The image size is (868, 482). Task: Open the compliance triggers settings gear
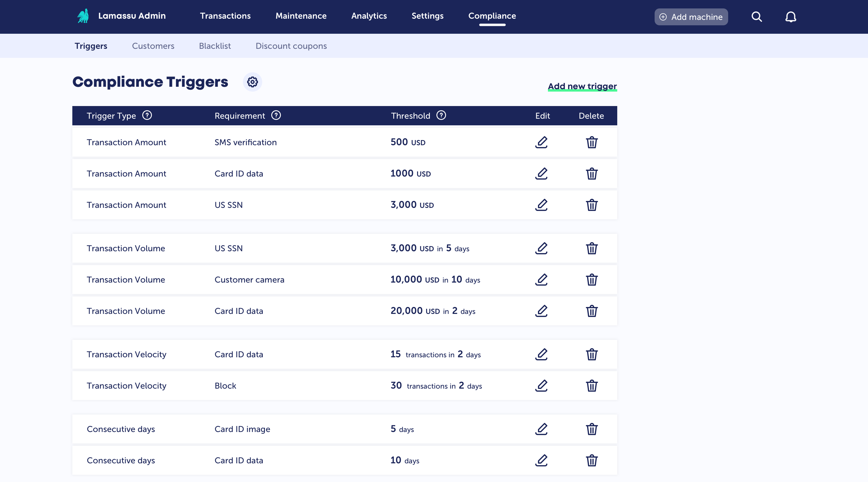[x=252, y=82]
